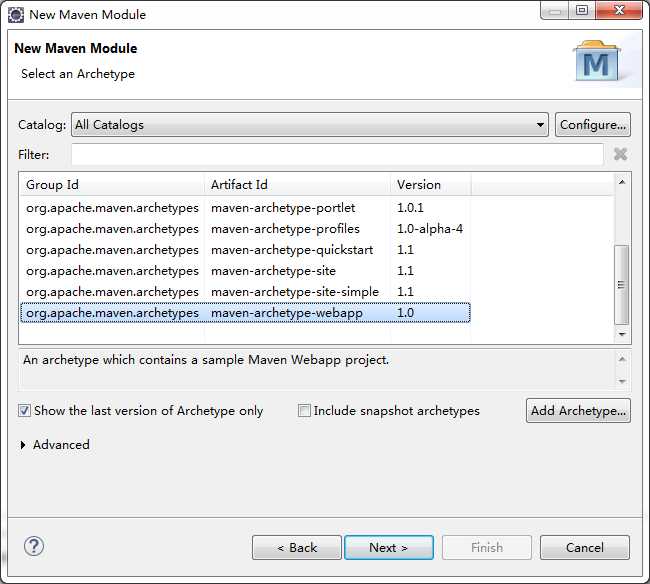Click version 1.0-alpha-4 cell
The image size is (650, 584).
pyautogui.click(x=430, y=229)
